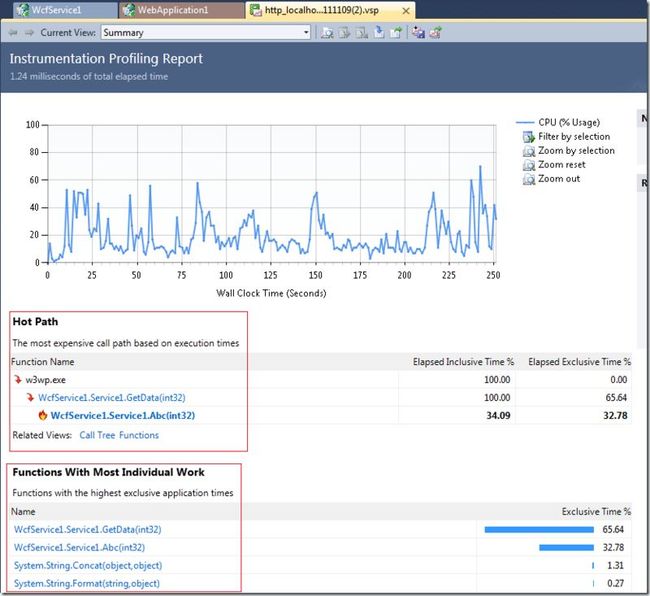The width and height of the screenshot is (650, 596).
Task: Open Abc(int32) under Functions With Most Individual Work
Action: point(79,548)
